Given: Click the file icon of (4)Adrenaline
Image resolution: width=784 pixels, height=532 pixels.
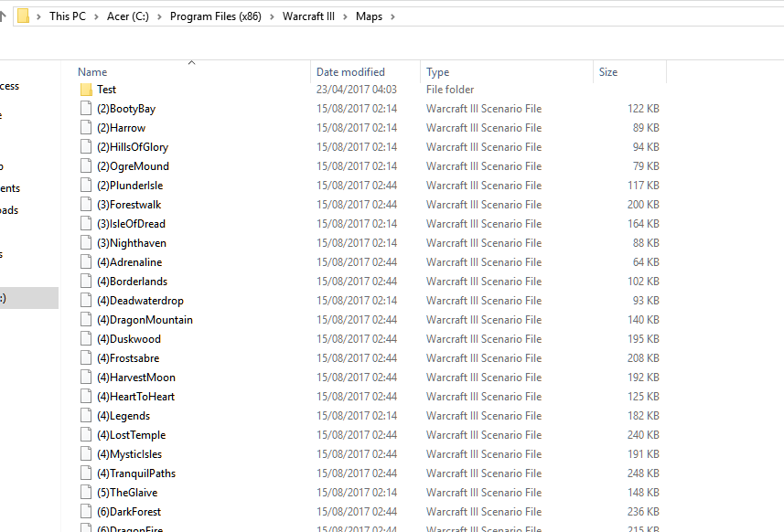Looking at the screenshot, I should [86, 262].
